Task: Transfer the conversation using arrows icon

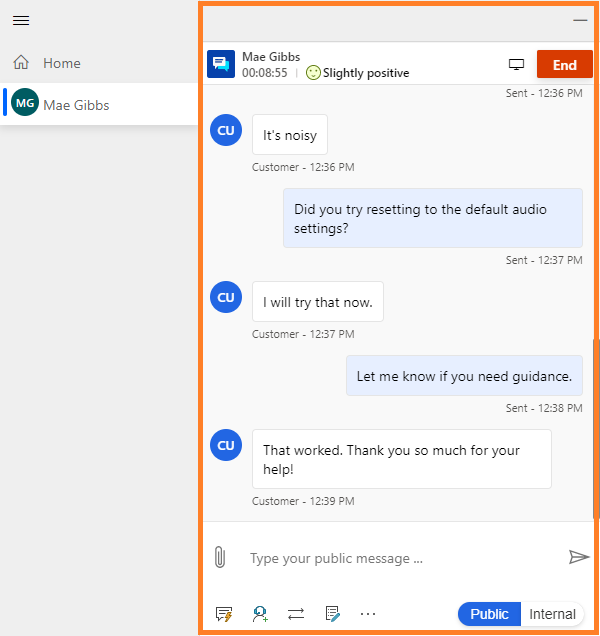Action: (x=296, y=614)
